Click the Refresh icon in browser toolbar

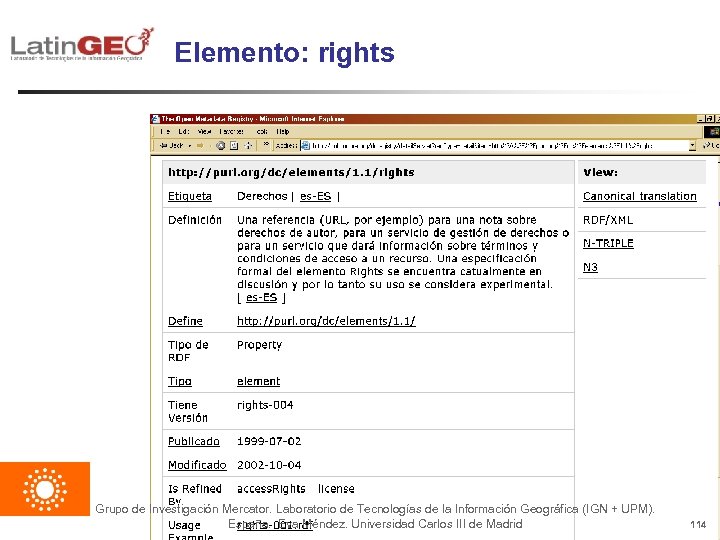[234, 146]
